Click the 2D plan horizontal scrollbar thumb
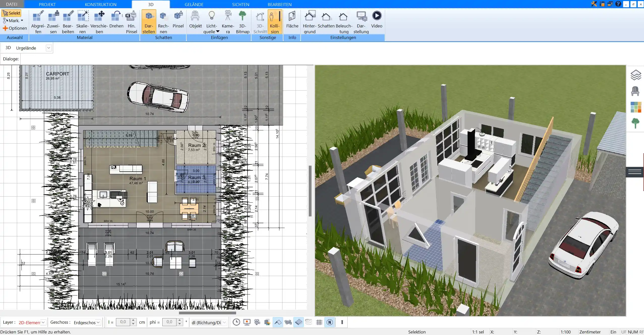644x335 pixels. (x=207, y=313)
